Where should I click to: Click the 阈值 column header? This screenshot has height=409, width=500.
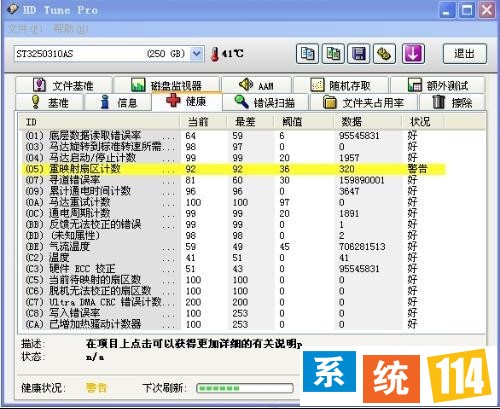303,122
